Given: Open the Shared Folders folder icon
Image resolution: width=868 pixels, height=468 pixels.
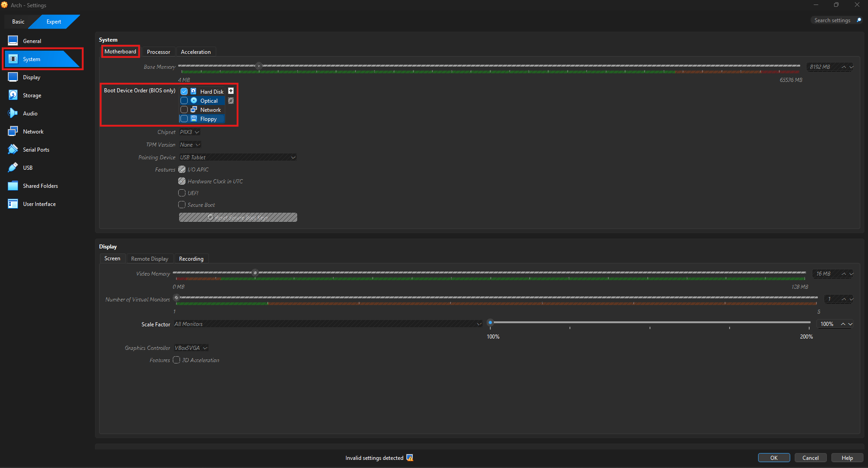Looking at the screenshot, I should point(13,186).
